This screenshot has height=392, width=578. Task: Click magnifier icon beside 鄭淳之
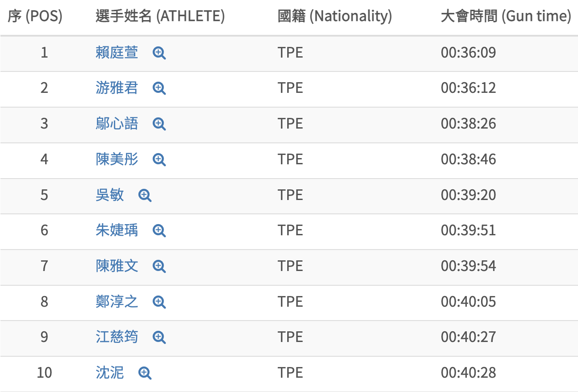click(159, 302)
